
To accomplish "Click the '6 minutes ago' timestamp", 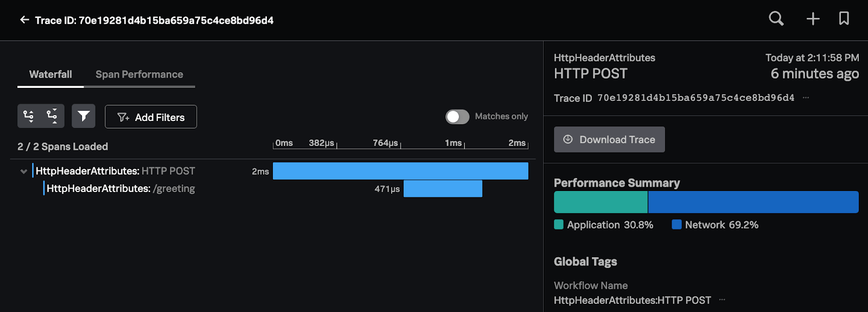I will (x=814, y=74).
